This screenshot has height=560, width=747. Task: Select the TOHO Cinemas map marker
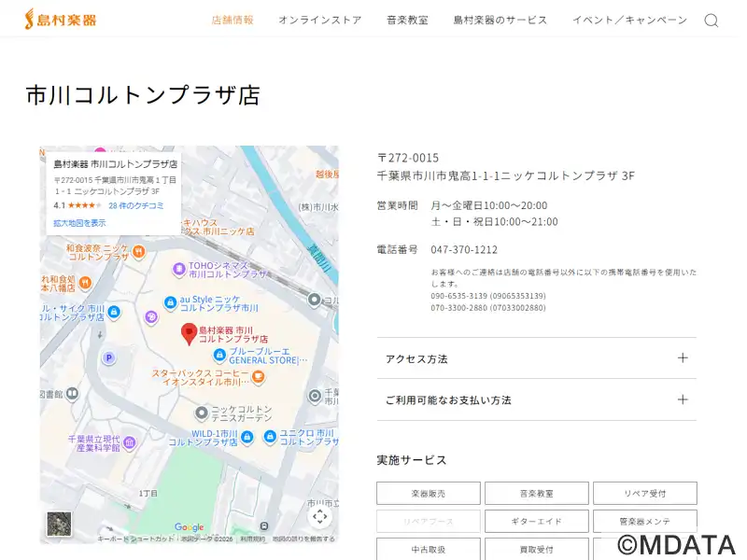point(178,270)
